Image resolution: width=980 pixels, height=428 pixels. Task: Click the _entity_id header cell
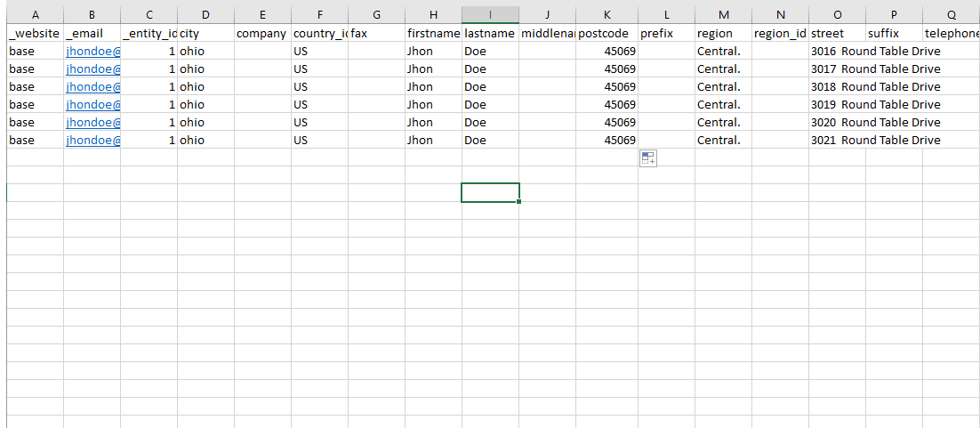149,33
